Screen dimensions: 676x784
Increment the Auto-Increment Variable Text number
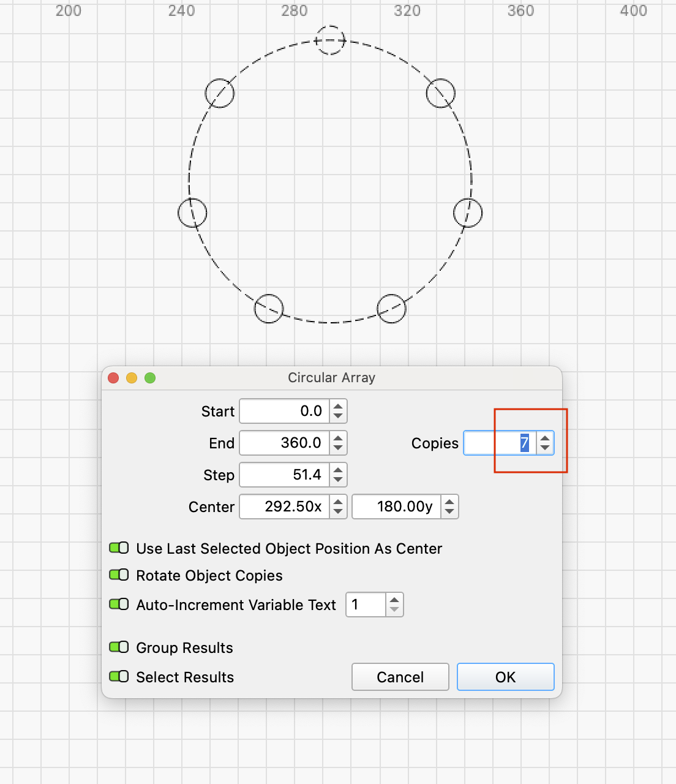pyautogui.click(x=394, y=600)
